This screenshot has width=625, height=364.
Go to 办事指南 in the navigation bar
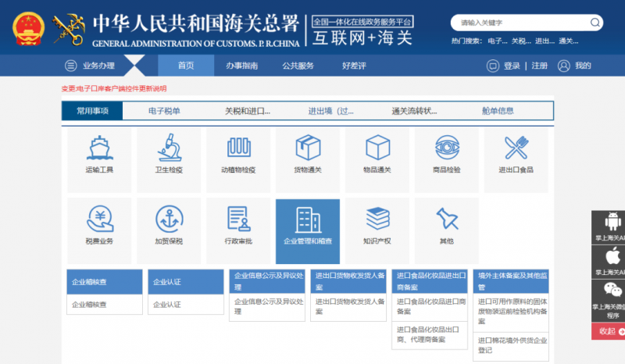pos(242,66)
